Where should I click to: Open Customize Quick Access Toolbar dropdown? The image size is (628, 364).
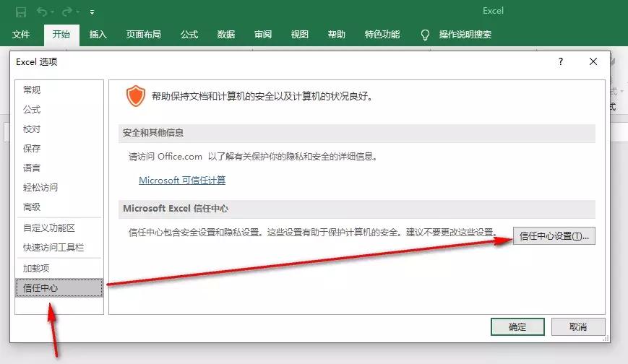click(x=92, y=12)
